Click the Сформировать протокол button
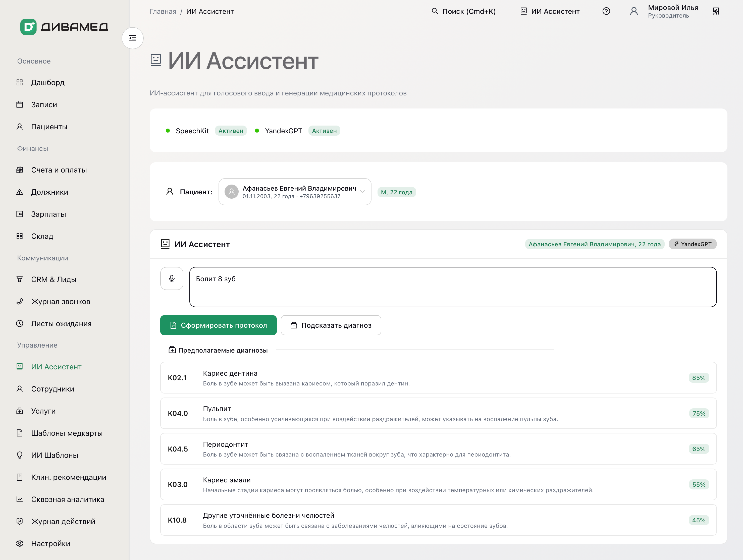This screenshot has width=743, height=560. (218, 325)
